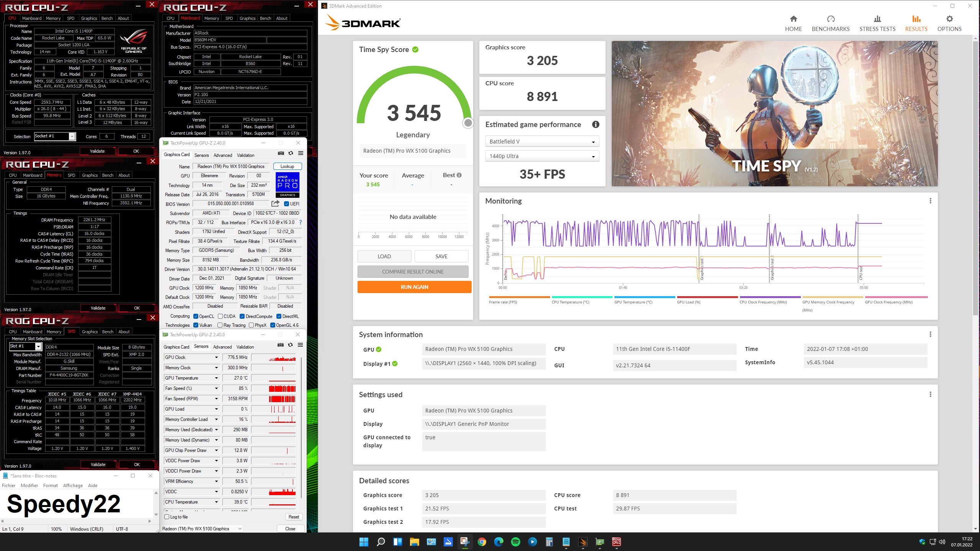Click the Time Spy preview image
980x551 pixels.
774,114
